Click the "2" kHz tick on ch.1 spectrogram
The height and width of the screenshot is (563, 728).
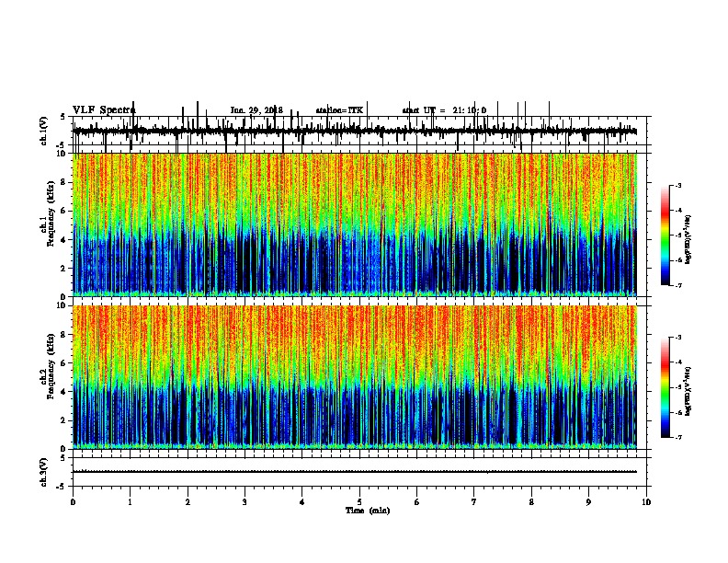[63, 269]
